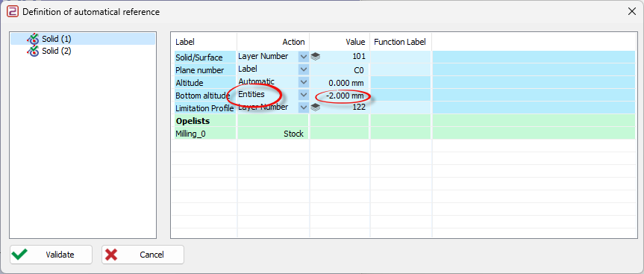Click the Function Label column header

[x=400, y=42]
